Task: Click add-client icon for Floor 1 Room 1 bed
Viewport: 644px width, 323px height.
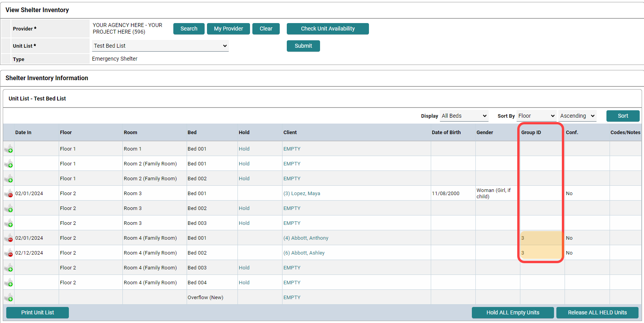Action: click(9, 149)
